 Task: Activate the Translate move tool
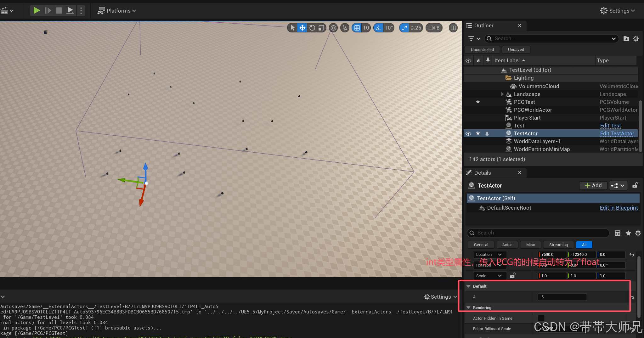click(302, 28)
